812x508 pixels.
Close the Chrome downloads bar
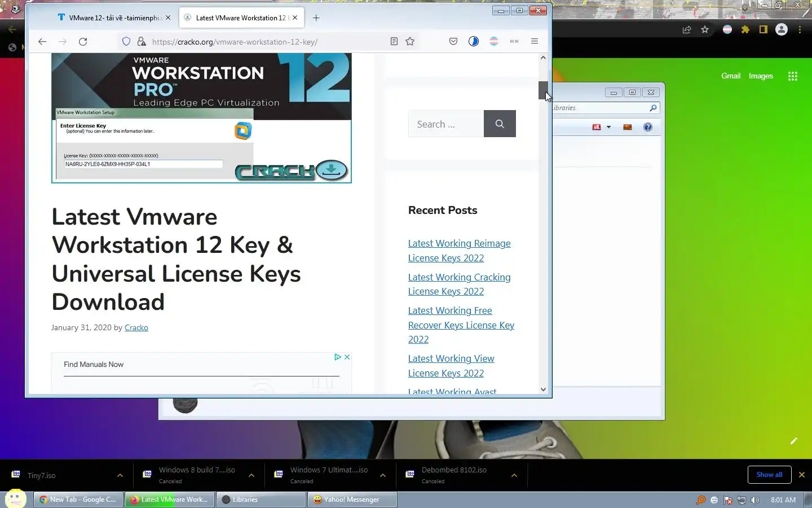click(x=802, y=475)
